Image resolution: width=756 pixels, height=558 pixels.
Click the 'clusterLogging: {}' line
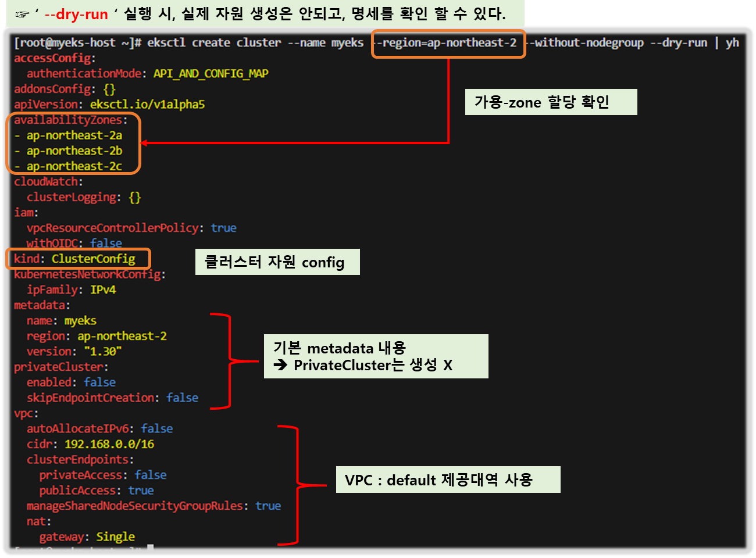(x=84, y=197)
